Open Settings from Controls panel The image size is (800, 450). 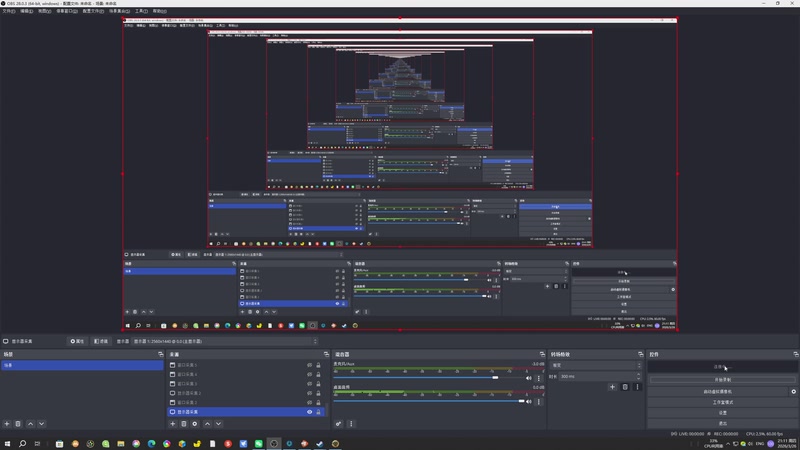(x=722, y=412)
